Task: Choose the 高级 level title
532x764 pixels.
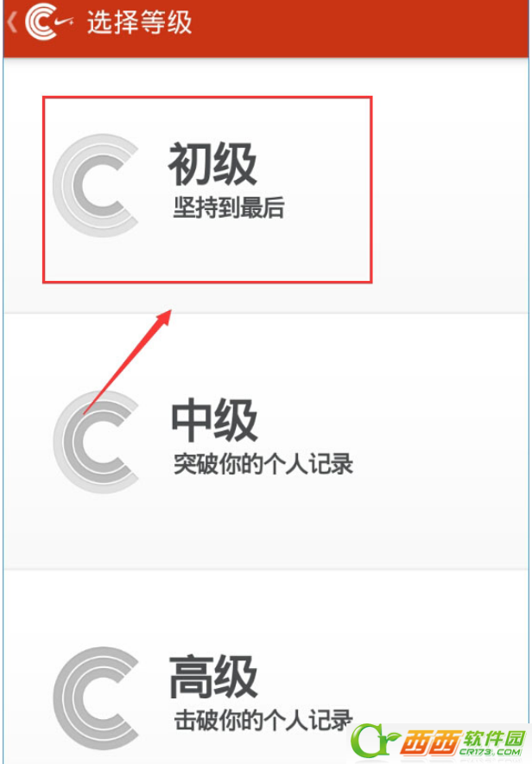Action: [213, 677]
